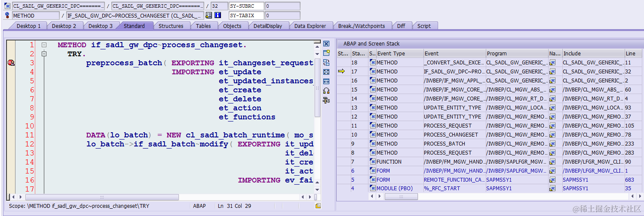Maximize the source tool with four-arrows icon
Screen dimensions: 644x216
click(x=326, y=72)
